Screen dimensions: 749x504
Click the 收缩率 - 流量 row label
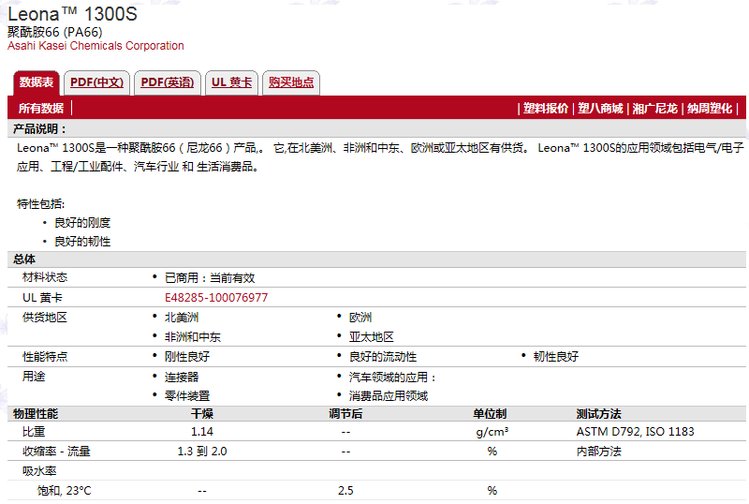coord(56,451)
